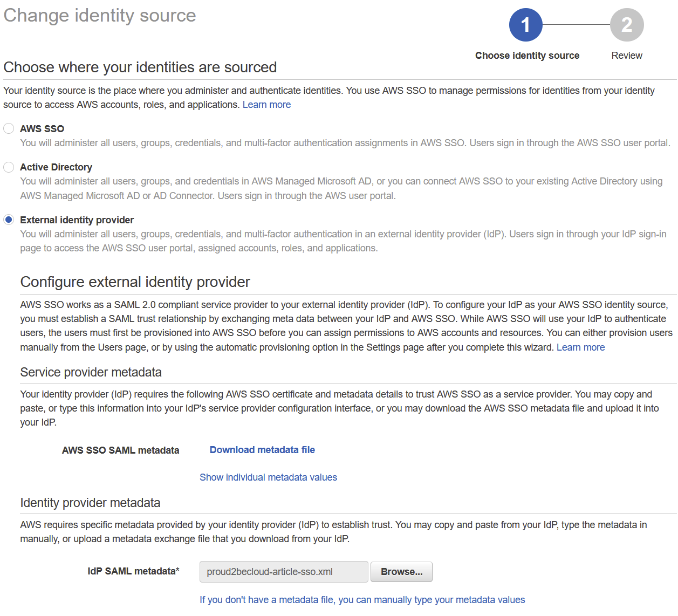Open manual metadata values entry link
678x616 pixels.
[362, 600]
